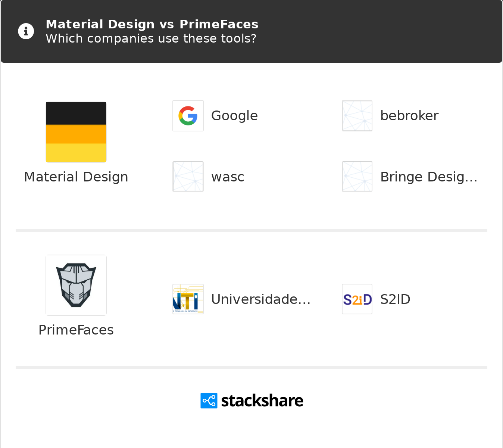Click the Material Design vs PrimeFaces title
Image resolution: width=503 pixels, height=448 pixels.
tap(152, 24)
